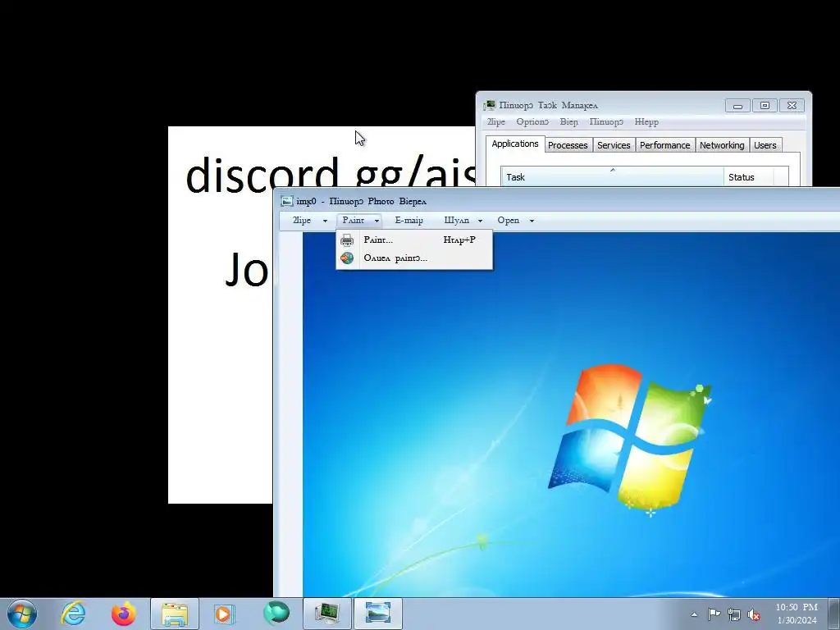This screenshot has height=630, width=840.
Task: Click the green round taskbar application icon
Action: tap(276, 613)
